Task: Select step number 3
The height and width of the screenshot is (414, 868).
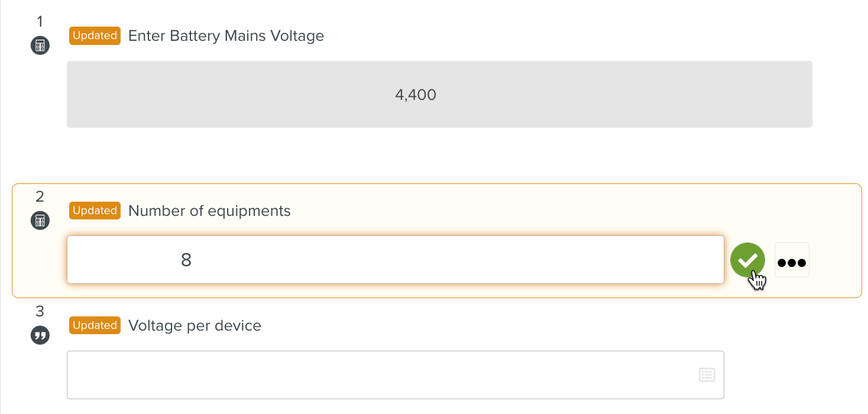Action: click(x=40, y=311)
